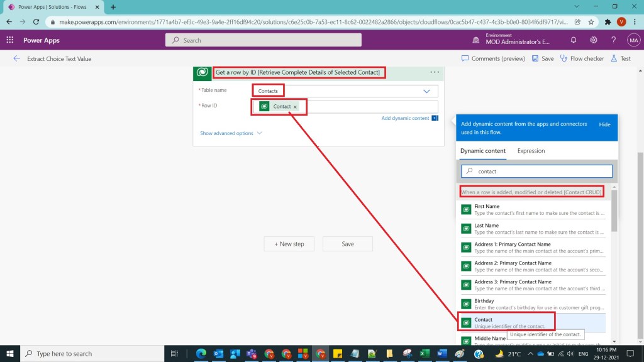Screen dimensions: 644x362
Task: Switch to the Expression tab
Action: pyautogui.click(x=531, y=151)
